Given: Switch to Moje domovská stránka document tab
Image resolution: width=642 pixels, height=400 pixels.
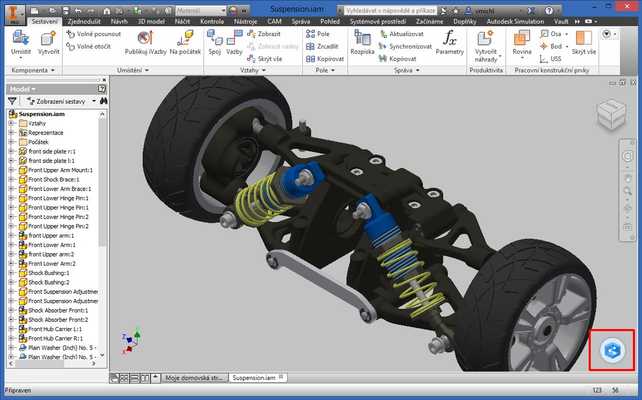Looking at the screenshot, I should [194, 378].
